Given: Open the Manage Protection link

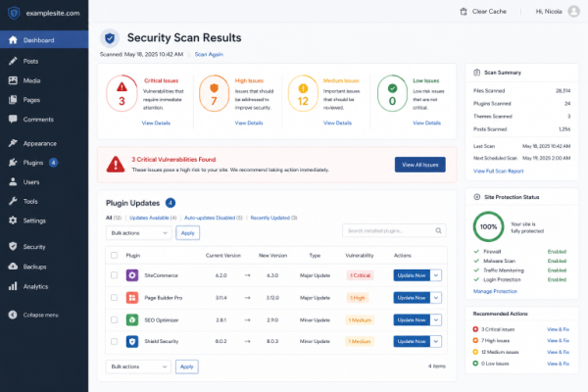Looking at the screenshot, I should click(x=495, y=291).
